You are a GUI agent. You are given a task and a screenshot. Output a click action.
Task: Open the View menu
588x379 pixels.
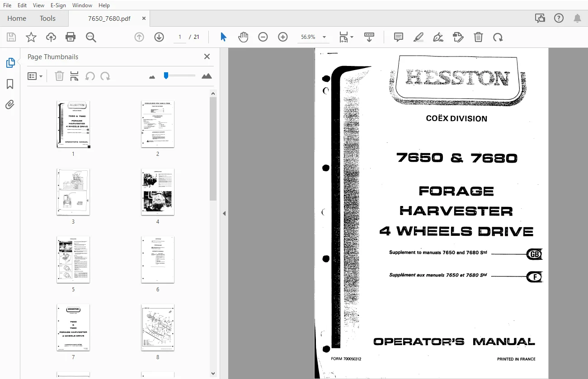(39, 5)
